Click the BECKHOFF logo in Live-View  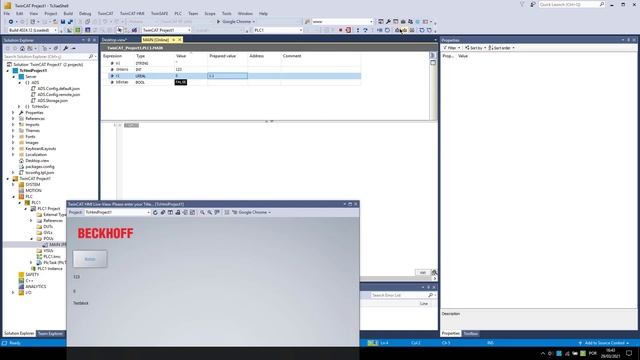click(105, 233)
